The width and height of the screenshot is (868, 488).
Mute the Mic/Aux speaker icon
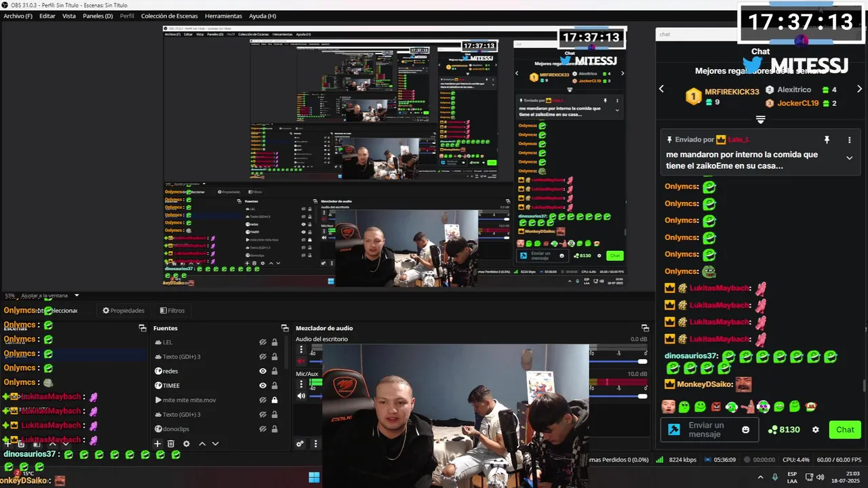point(301,396)
